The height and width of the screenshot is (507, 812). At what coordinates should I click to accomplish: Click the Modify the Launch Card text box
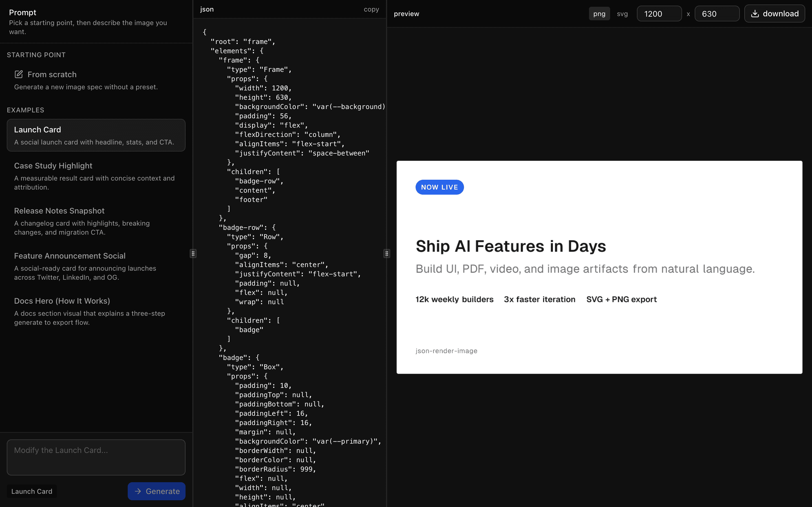tap(96, 457)
